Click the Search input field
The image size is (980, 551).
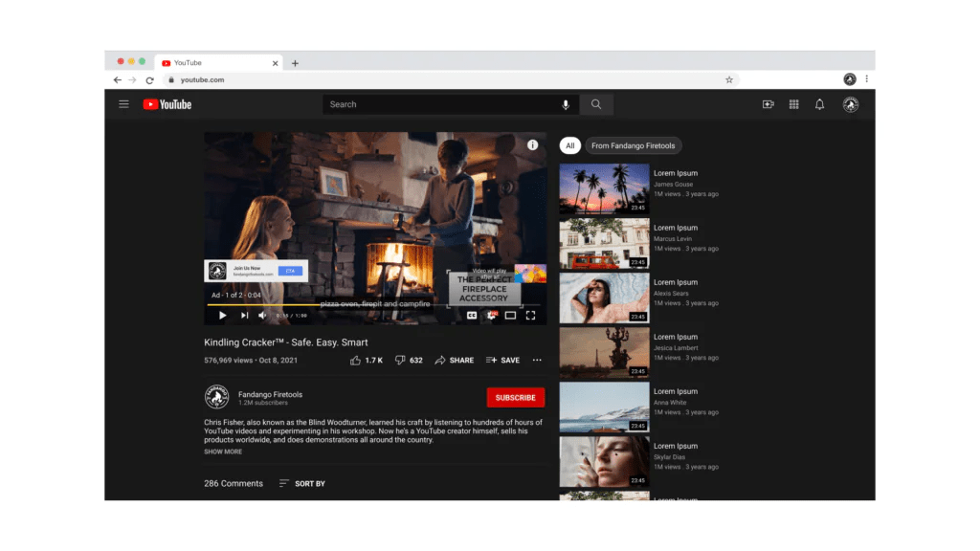[451, 104]
